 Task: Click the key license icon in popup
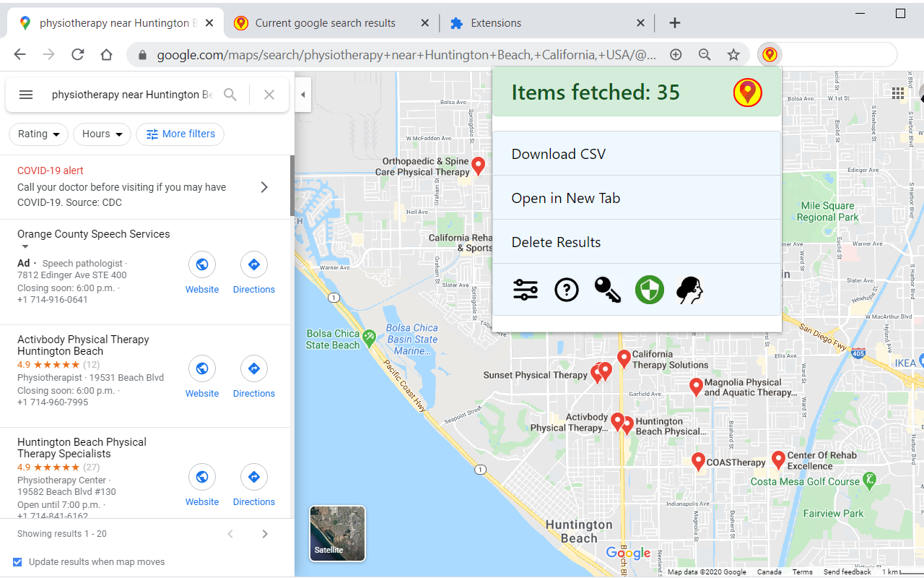point(608,290)
